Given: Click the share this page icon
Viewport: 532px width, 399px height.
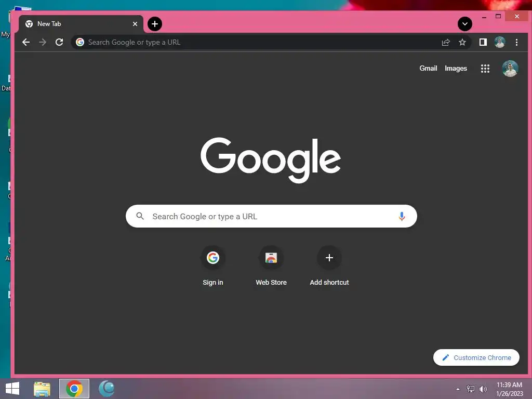Looking at the screenshot, I should pyautogui.click(x=445, y=43).
